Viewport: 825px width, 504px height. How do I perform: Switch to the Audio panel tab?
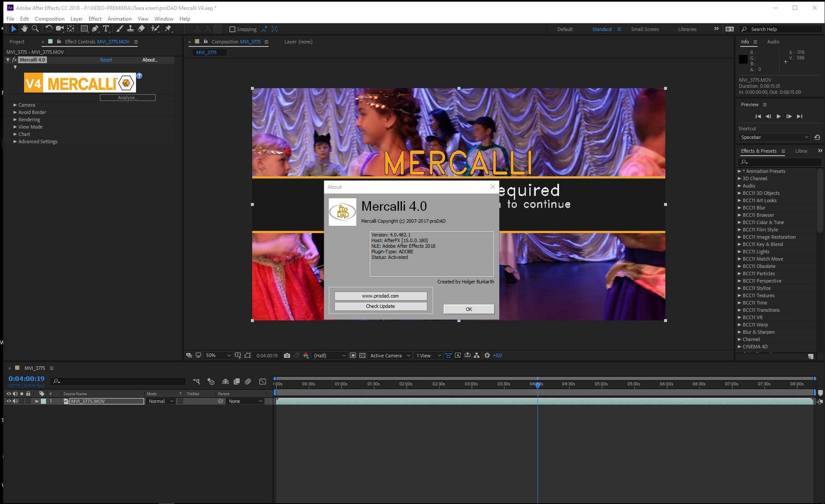pyautogui.click(x=773, y=42)
